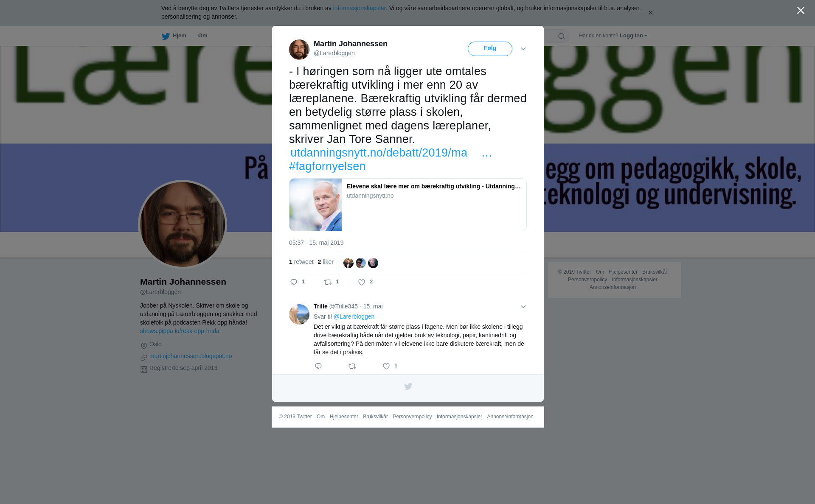Screen dimensions: 815x504
Task: Expand options chevron on Trille's reply
Action: pos(523,307)
